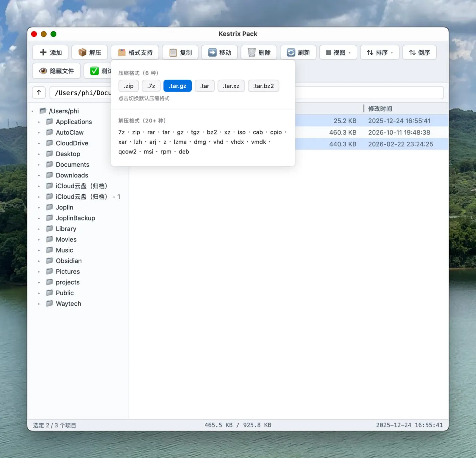Image resolution: width=476 pixels, height=458 pixels.
Task: Select the Movies folder in the sidebar
Action: pos(66,239)
